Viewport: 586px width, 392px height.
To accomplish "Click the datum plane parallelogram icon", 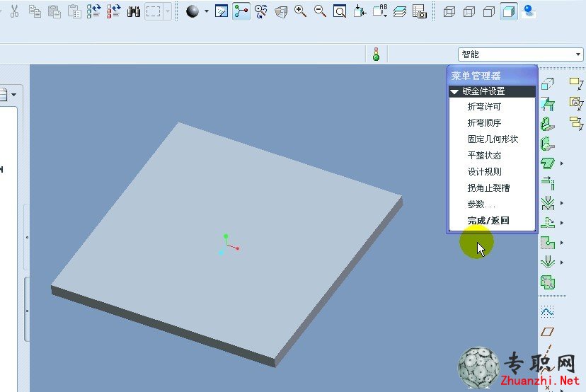I will click(548, 331).
